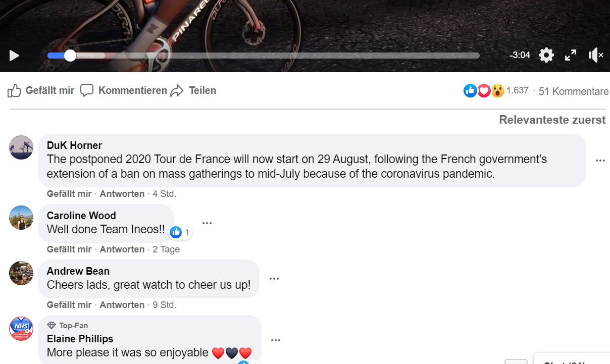Open the 51 Kommentare link
The height and width of the screenshot is (364, 610).
pyautogui.click(x=573, y=91)
